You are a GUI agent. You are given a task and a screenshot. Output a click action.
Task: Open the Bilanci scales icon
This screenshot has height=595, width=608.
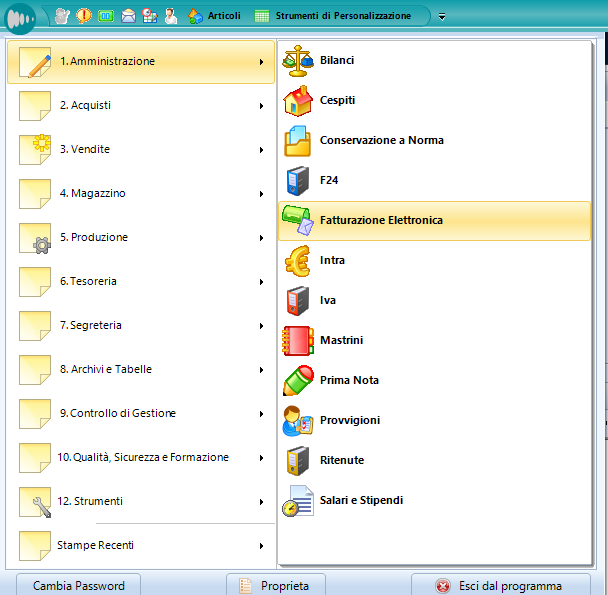(298, 61)
